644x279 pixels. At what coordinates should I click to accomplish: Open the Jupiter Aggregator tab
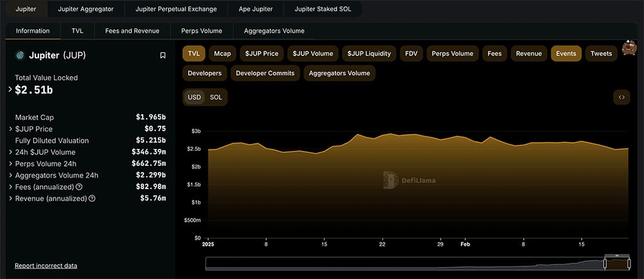tap(86, 9)
